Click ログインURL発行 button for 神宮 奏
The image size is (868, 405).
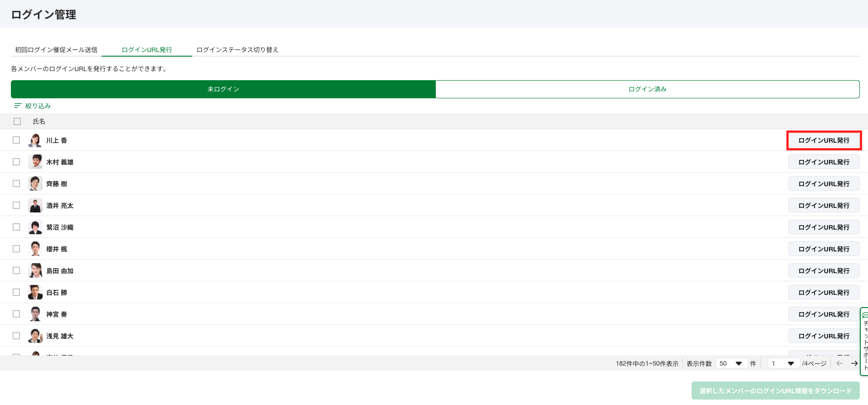point(824,314)
